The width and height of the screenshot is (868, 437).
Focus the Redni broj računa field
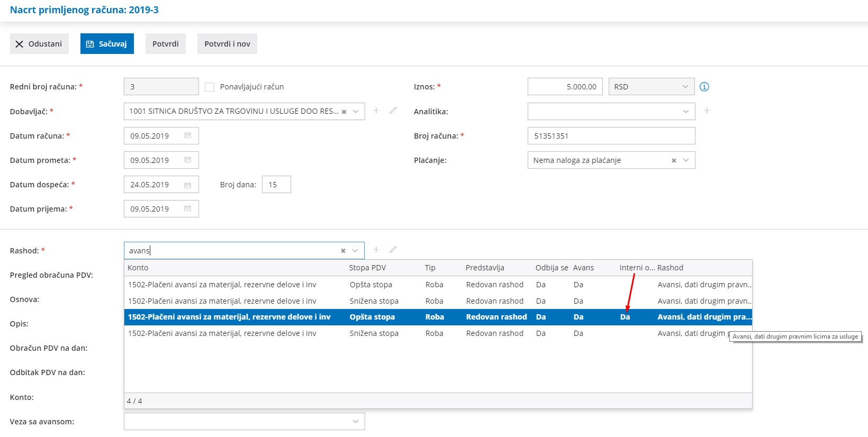pos(161,87)
